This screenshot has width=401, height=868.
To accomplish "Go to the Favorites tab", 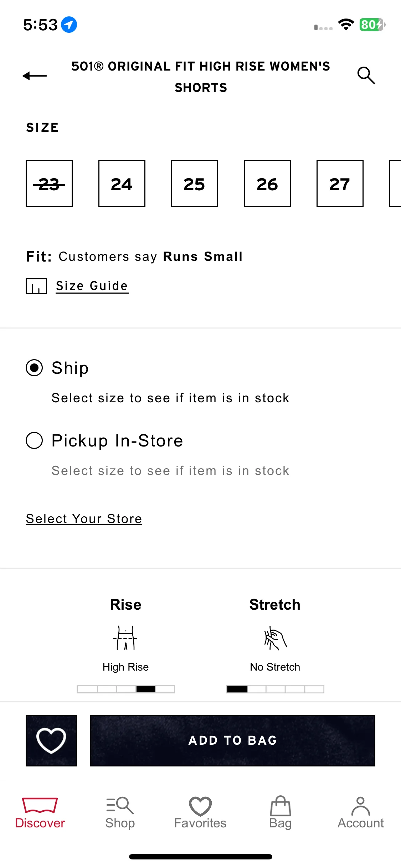I will tap(200, 812).
